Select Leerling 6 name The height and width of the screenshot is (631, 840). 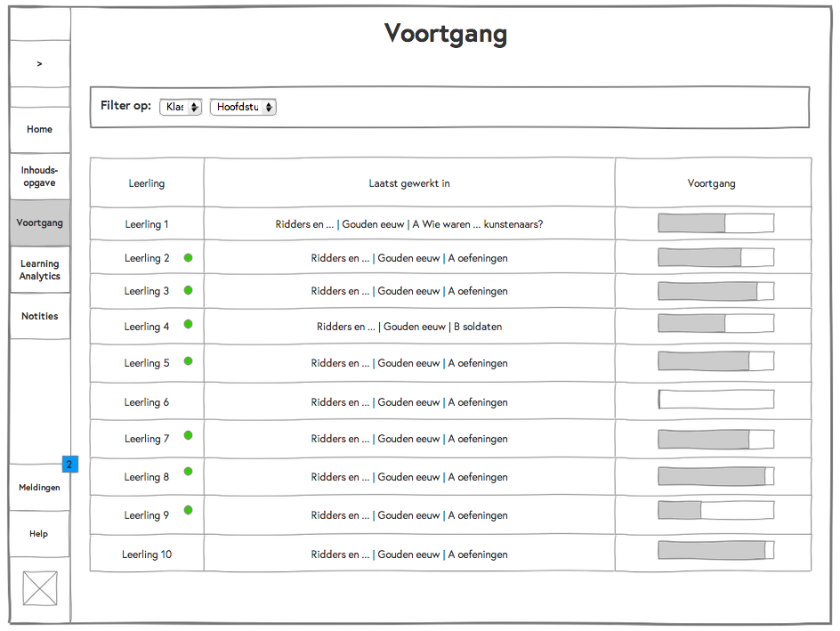click(147, 401)
